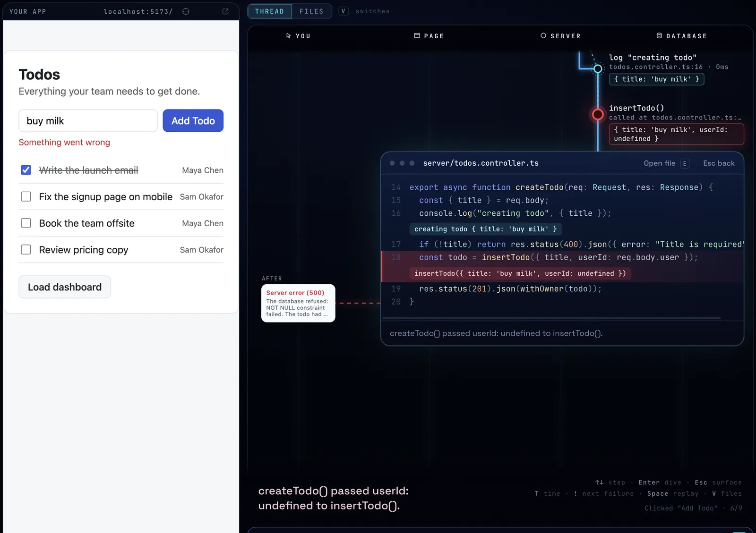Click the { title: 'buy milk' } log payload
The width and height of the screenshot is (756, 533).
(657, 79)
